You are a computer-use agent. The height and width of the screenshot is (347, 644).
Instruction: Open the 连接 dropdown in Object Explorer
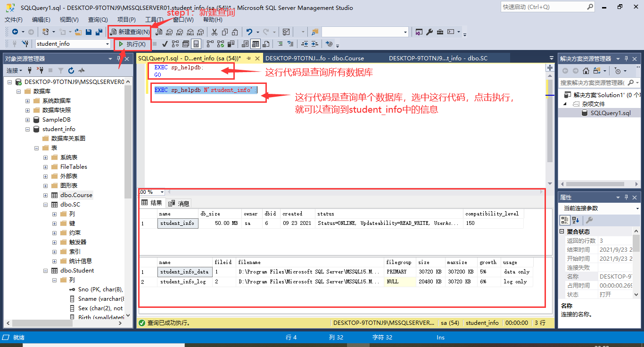click(14, 70)
